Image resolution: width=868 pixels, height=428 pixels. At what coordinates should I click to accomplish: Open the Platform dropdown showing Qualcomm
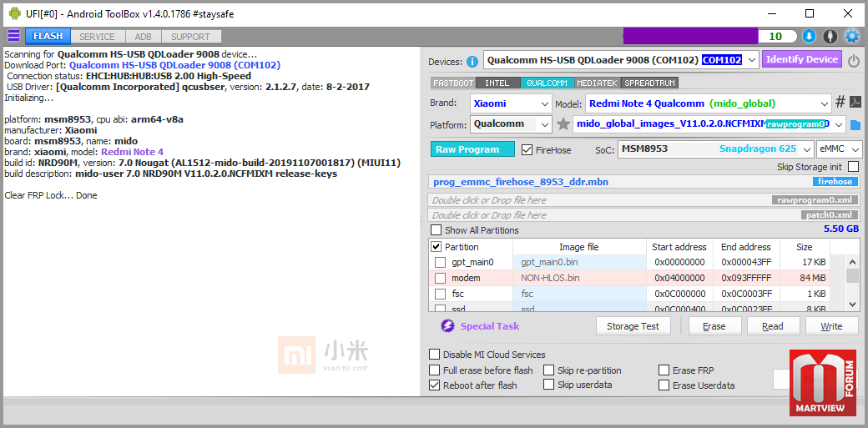(511, 124)
